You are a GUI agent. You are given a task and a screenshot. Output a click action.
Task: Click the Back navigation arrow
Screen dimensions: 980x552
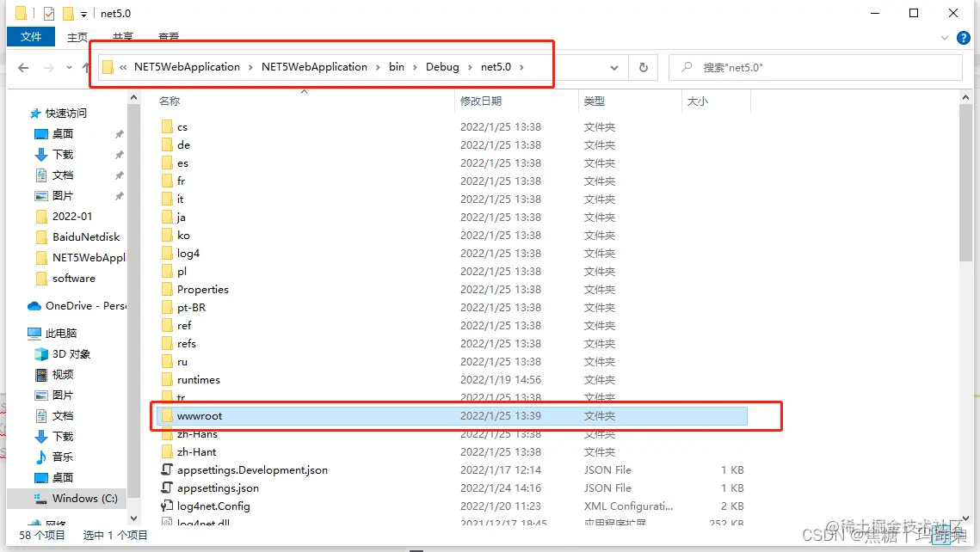23,67
